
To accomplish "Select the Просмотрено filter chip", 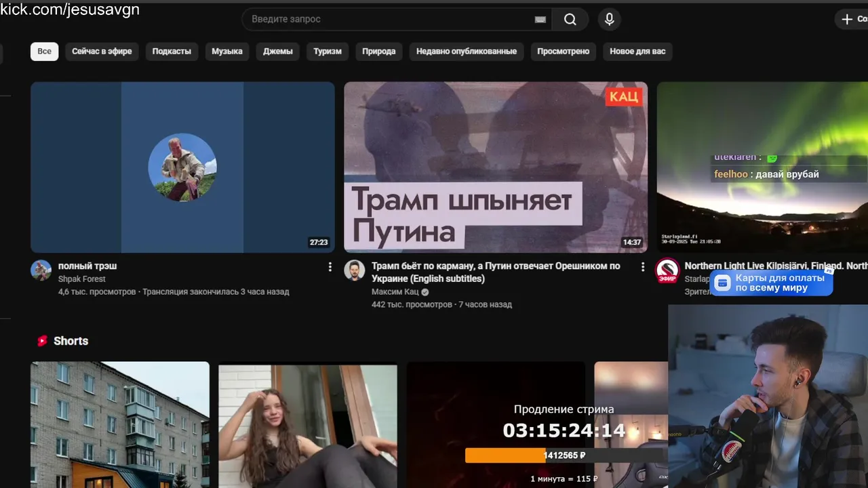I will click(x=564, y=52).
